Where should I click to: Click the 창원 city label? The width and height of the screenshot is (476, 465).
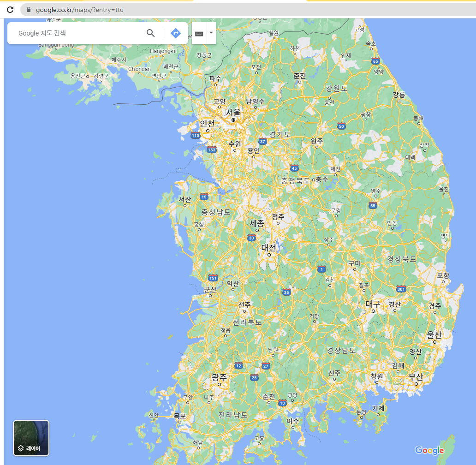coord(377,376)
